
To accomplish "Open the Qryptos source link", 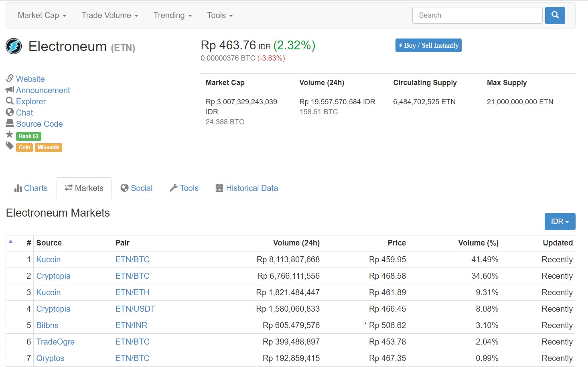I will [x=50, y=358].
